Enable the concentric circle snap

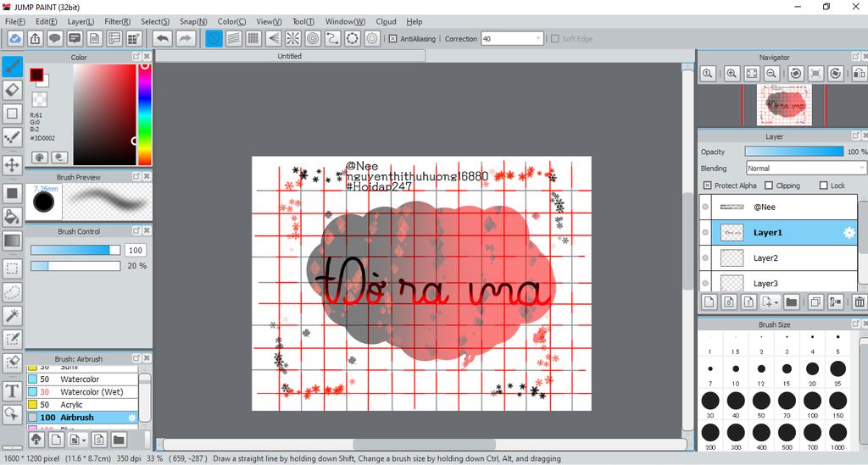click(x=313, y=39)
